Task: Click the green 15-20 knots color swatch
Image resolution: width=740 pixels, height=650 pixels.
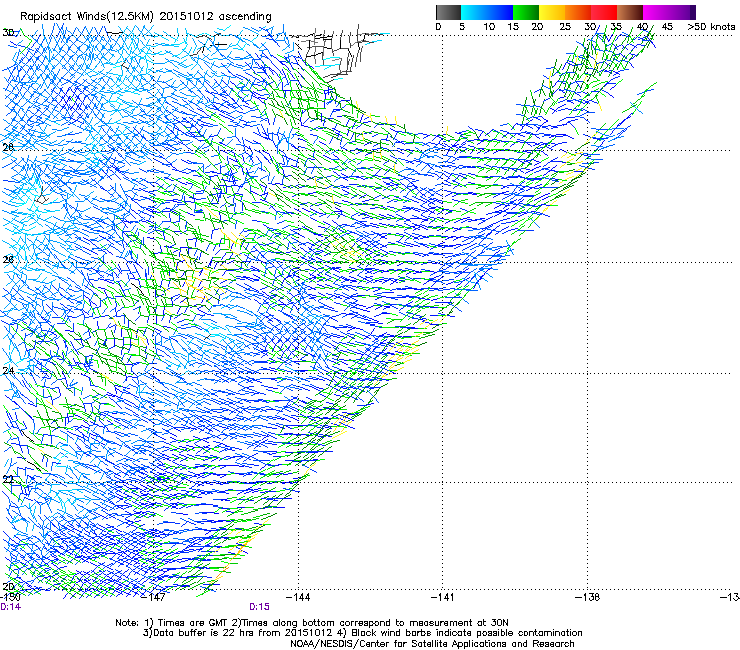Action: tap(526, 12)
